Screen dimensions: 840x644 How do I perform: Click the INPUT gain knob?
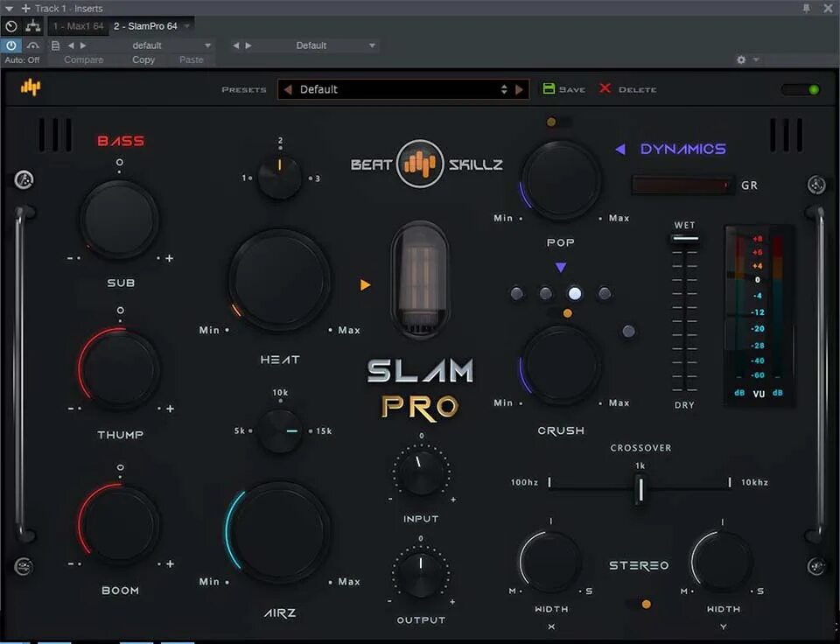[421, 471]
